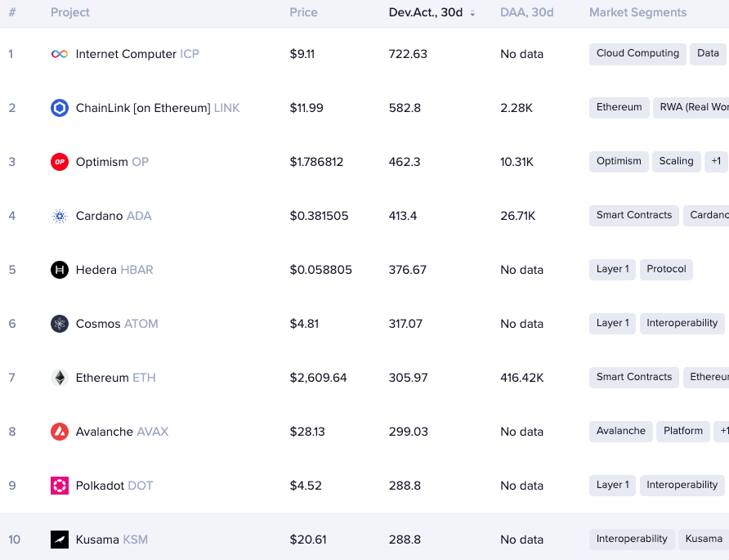Open the Ethereum ETH project
Viewport: 729px width, 560px height.
coord(116,378)
